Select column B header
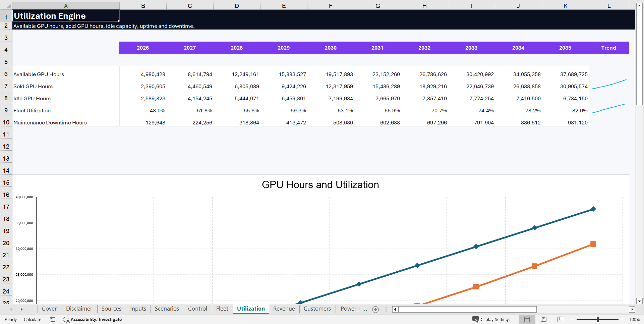Viewport: 644px width, 324px height. (143, 6)
